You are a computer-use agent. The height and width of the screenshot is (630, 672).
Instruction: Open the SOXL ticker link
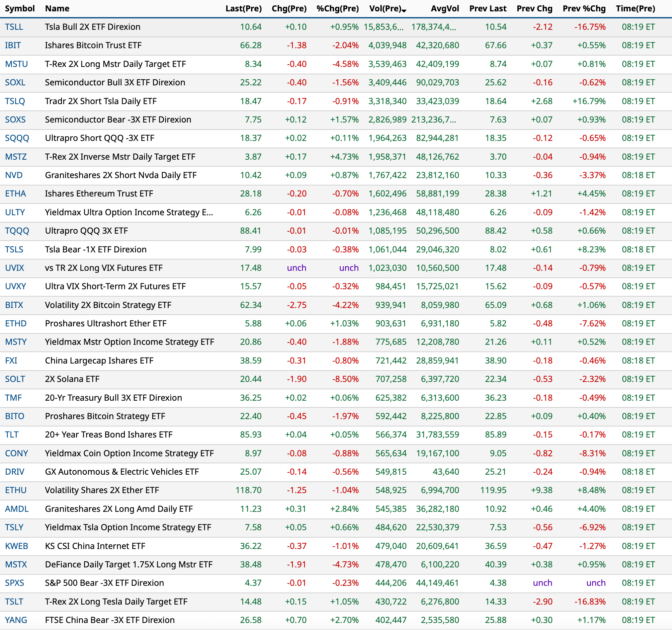coord(15,82)
